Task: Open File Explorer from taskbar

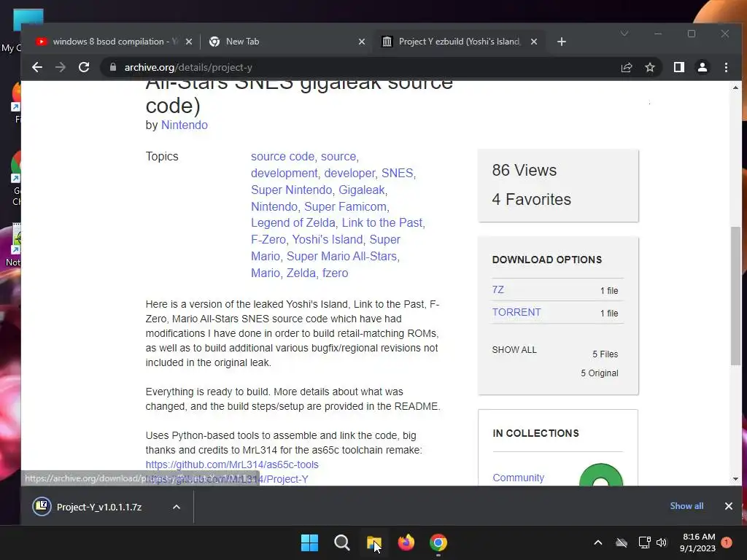Action: point(374,542)
